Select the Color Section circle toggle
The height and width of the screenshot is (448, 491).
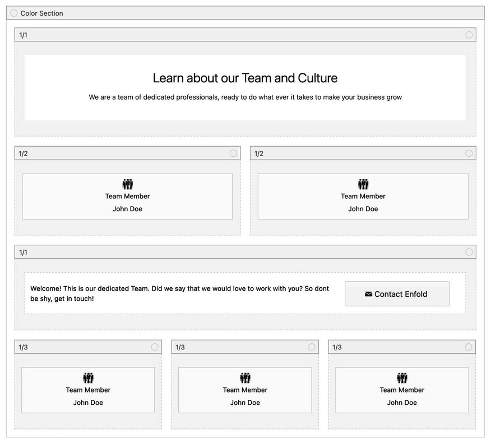(14, 13)
